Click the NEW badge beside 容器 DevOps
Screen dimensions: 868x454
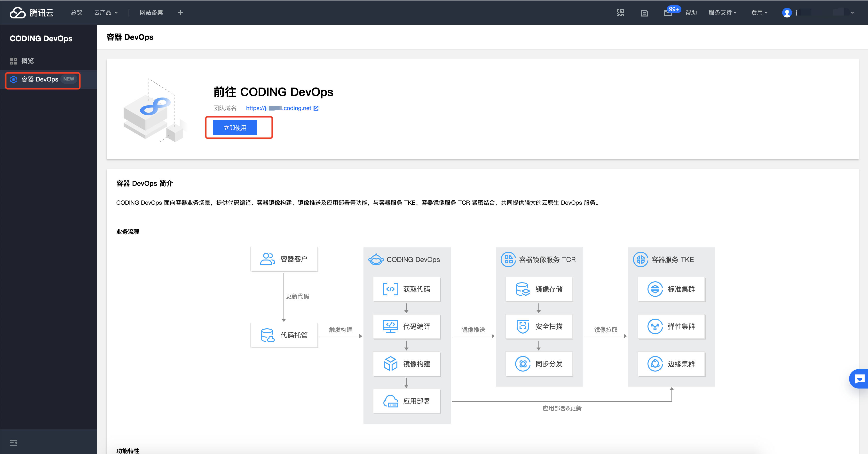[69, 79]
